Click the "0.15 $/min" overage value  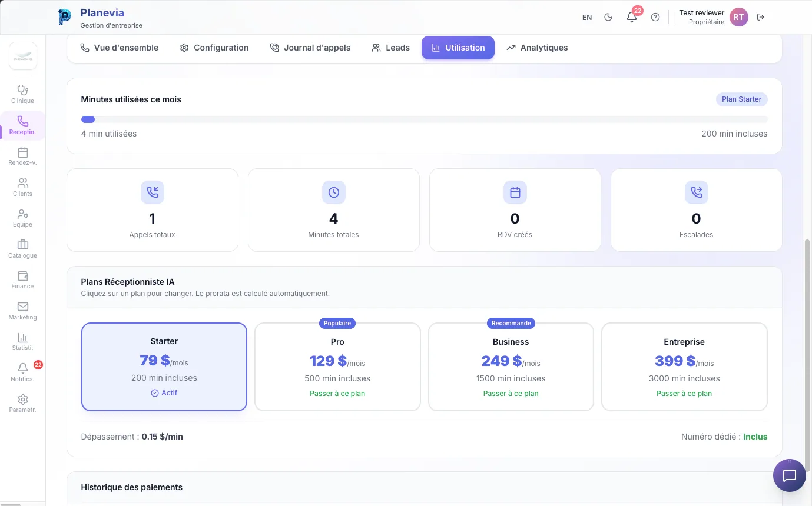pyautogui.click(x=163, y=437)
